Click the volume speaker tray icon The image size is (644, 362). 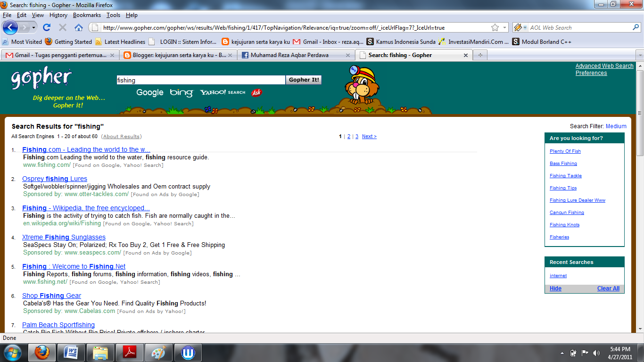click(596, 353)
